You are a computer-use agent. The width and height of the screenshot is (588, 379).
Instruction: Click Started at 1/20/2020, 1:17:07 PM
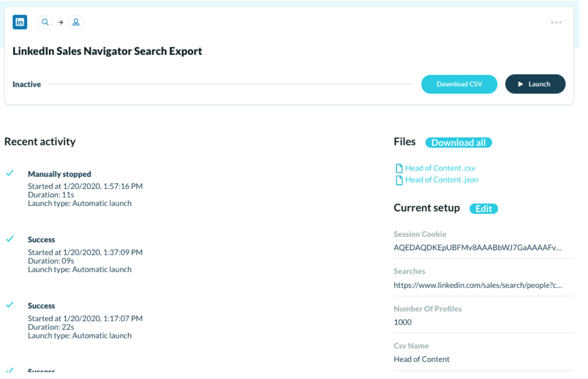point(85,318)
